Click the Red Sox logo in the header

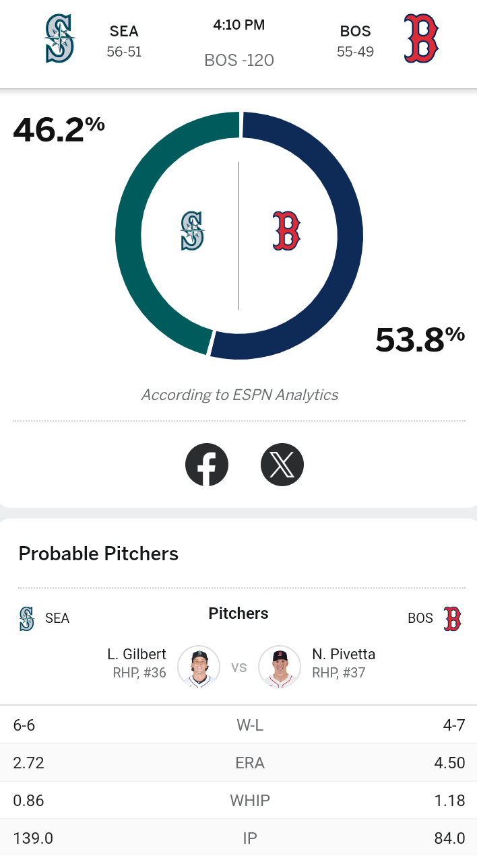(421, 38)
